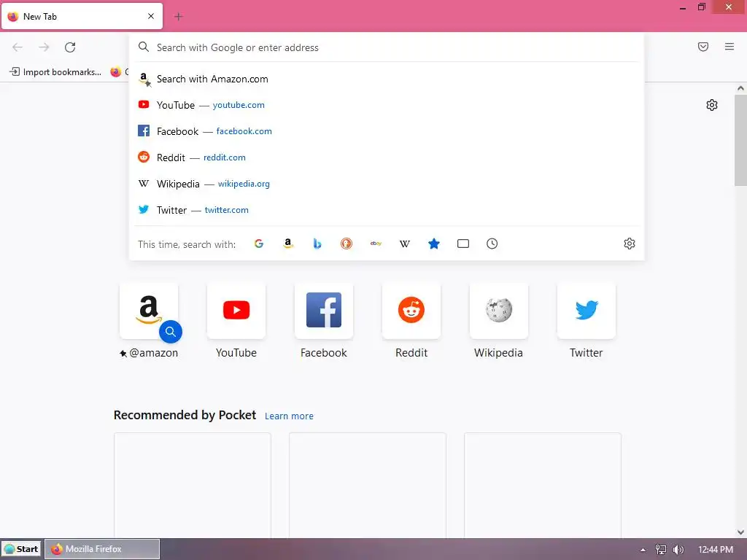Select the Wikipedia wikipedia.org suggestion
747x560 pixels.
[x=387, y=184]
